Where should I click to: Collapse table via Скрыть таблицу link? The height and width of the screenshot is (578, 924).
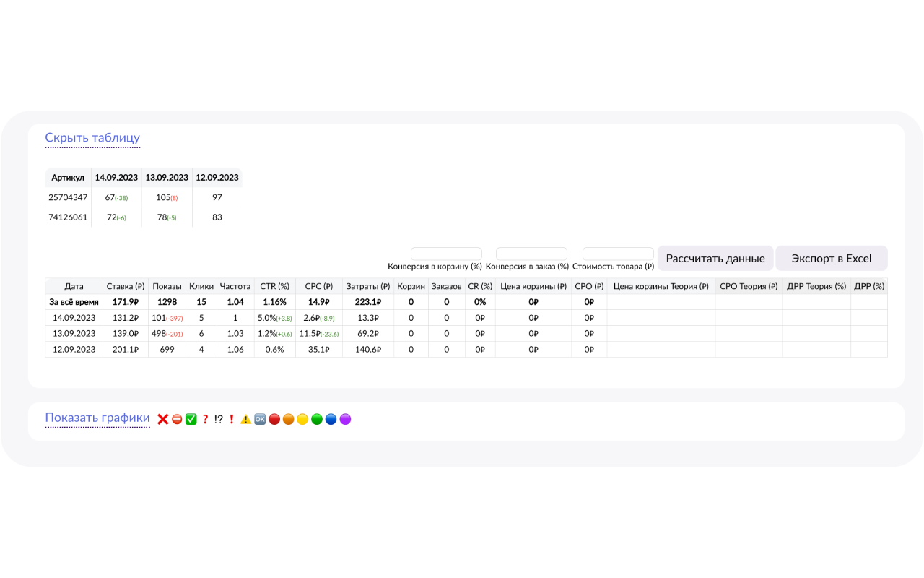[x=92, y=138]
